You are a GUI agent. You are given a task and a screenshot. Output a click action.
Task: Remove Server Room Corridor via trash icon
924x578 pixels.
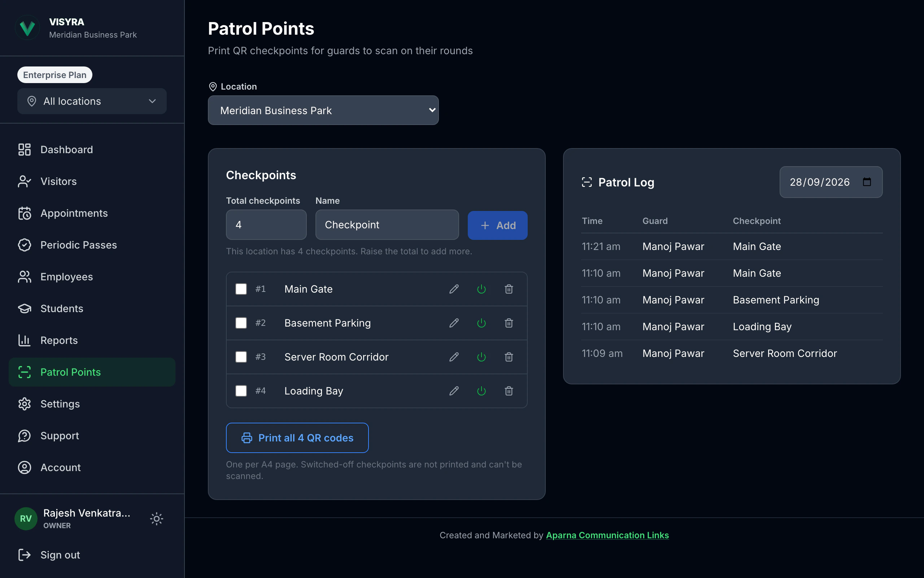point(509,357)
